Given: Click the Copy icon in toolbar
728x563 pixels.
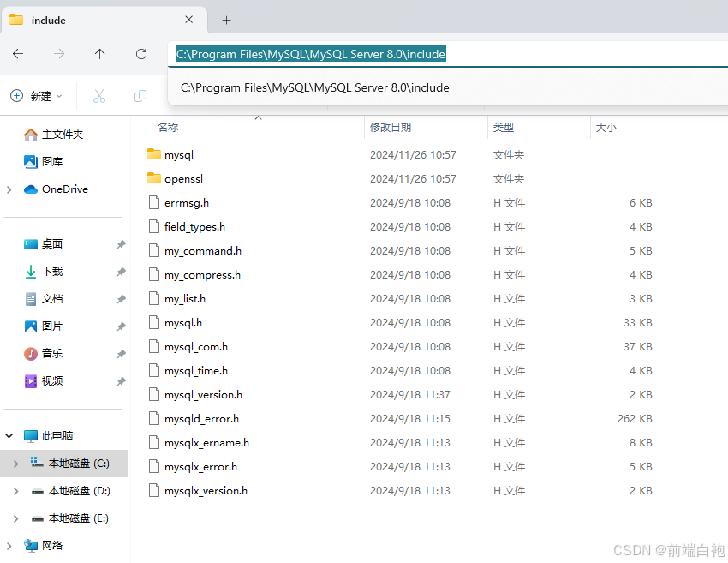Looking at the screenshot, I should click(x=140, y=96).
